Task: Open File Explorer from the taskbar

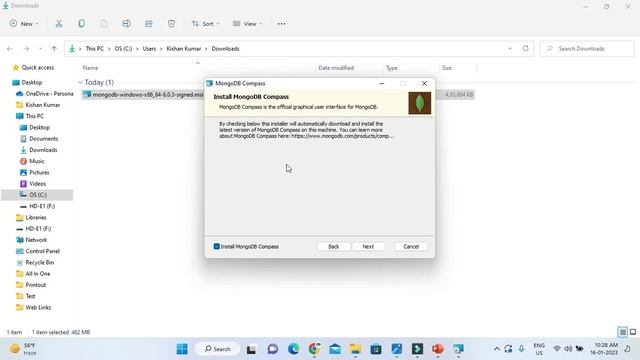Action: click(x=356, y=349)
